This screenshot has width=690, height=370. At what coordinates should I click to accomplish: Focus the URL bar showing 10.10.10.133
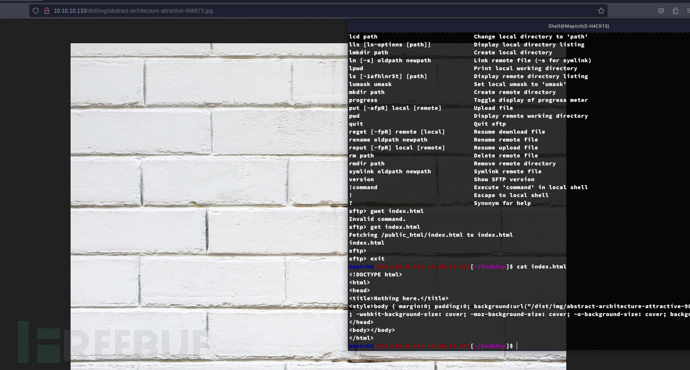click(x=318, y=11)
